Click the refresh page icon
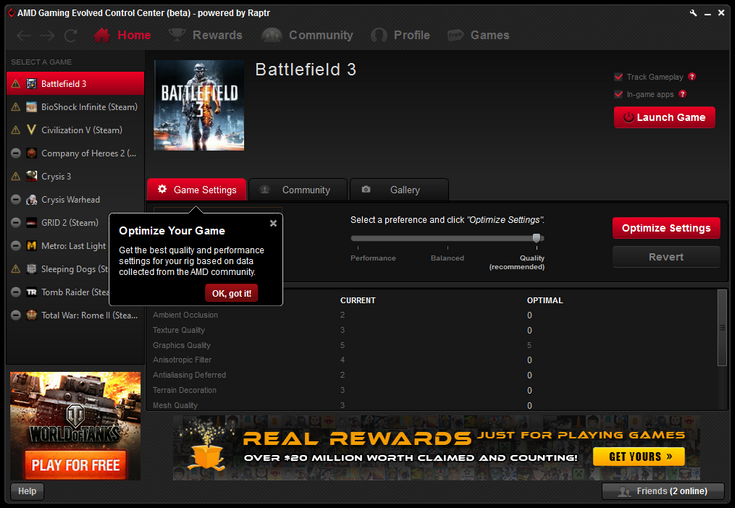The height and width of the screenshot is (508, 735). point(70,36)
